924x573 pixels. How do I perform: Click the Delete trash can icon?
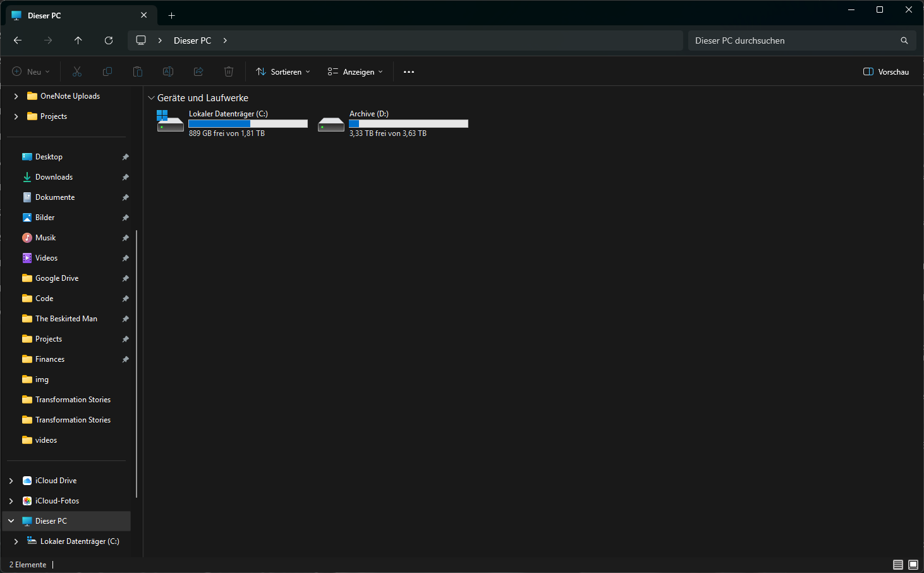tap(229, 72)
